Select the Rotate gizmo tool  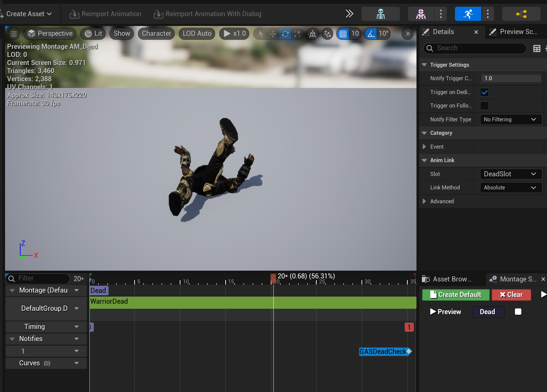pos(285,34)
